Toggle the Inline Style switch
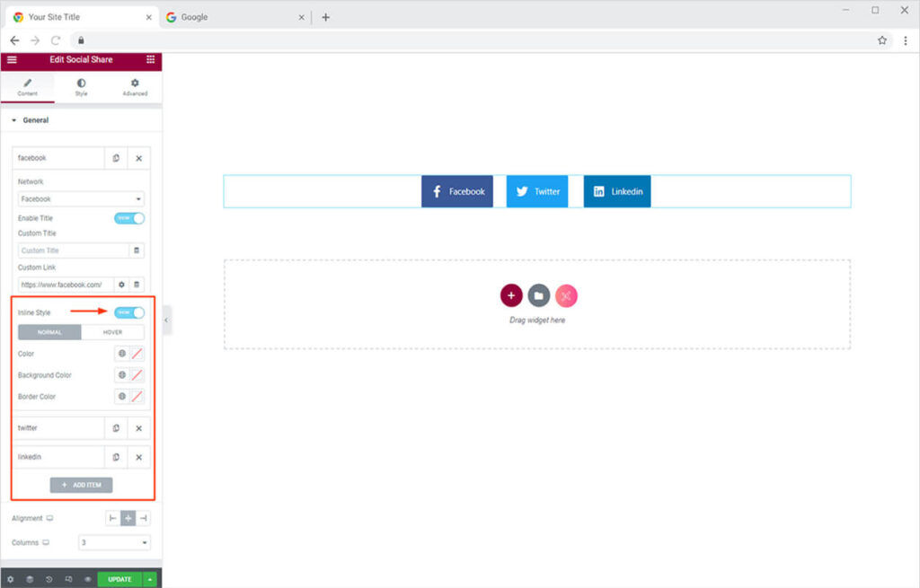Image resolution: width=920 pixels, height=588 pixels. tap(129, 312)
